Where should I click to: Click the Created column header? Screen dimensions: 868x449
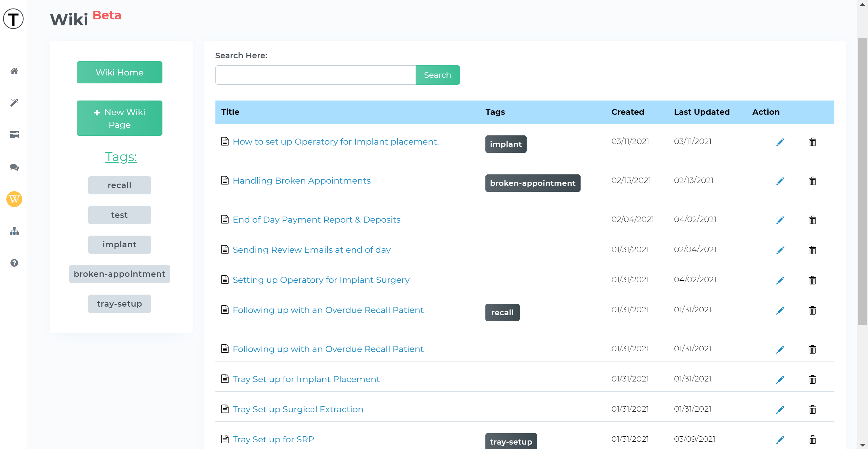628,112
